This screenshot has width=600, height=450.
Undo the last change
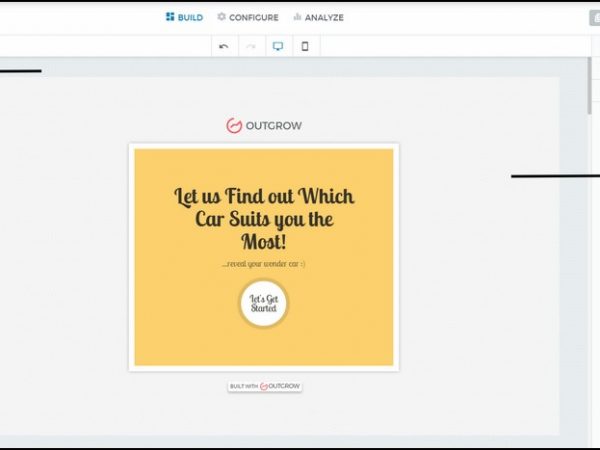(224, 46)
